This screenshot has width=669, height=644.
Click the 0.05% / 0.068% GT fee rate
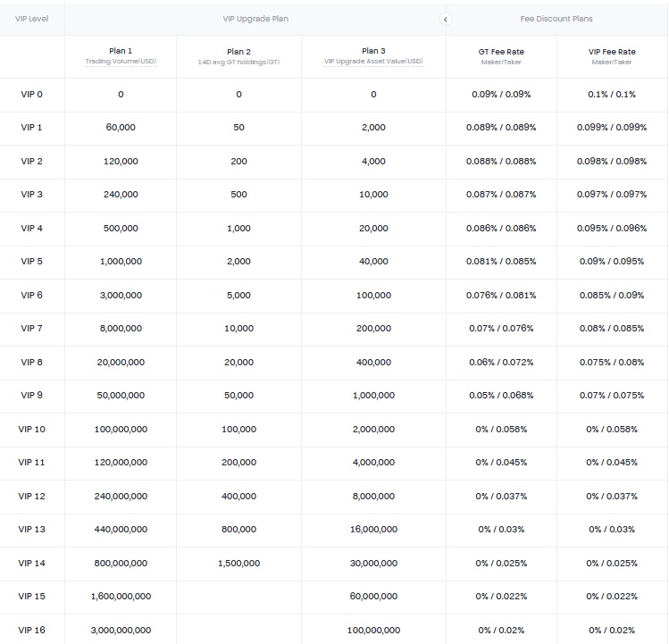tap(501, 395)
